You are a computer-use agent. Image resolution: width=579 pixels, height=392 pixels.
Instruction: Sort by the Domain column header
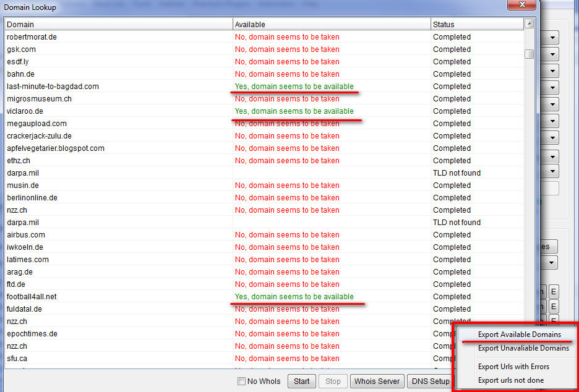119,24
